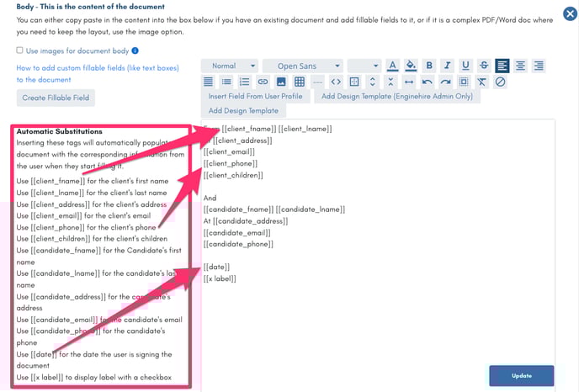Open the empty font size dropdown
Viewport: 579px width, 392px height.
tap(364, 66)
